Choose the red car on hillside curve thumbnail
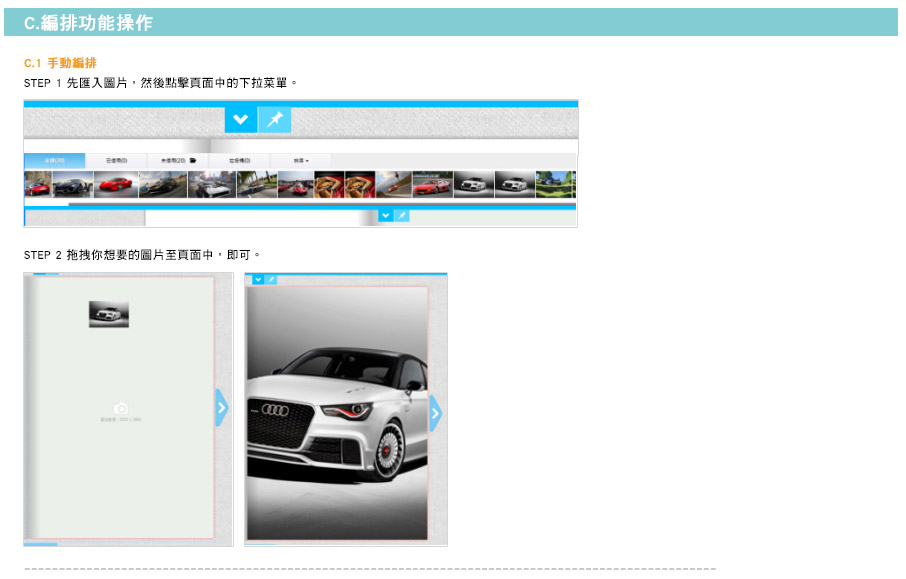906x579 pixels. pyautogui.click(x=393, y=184)
